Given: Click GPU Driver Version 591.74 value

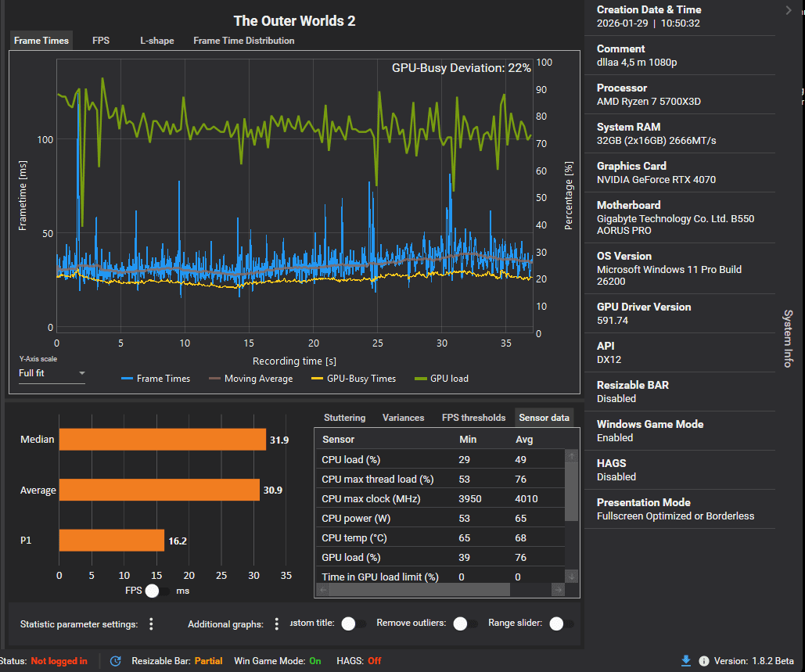Looking at the screenshot, I should point(612,320).
